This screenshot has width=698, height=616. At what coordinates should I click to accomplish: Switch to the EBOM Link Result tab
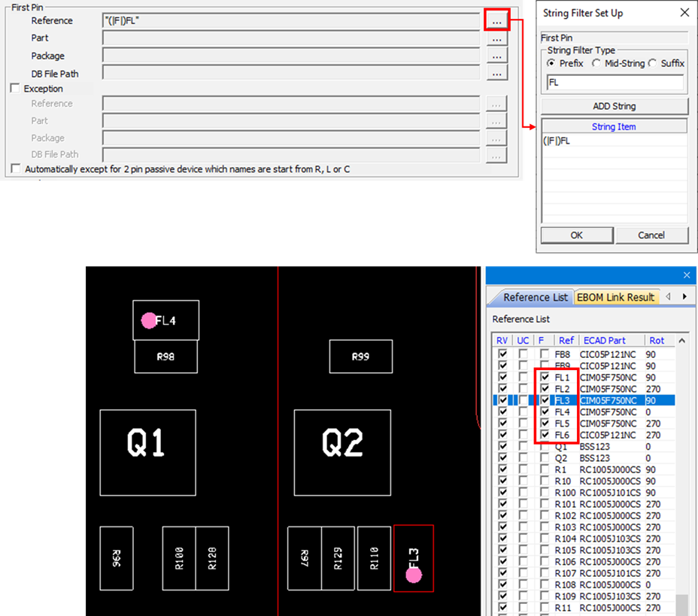point(615,297)
